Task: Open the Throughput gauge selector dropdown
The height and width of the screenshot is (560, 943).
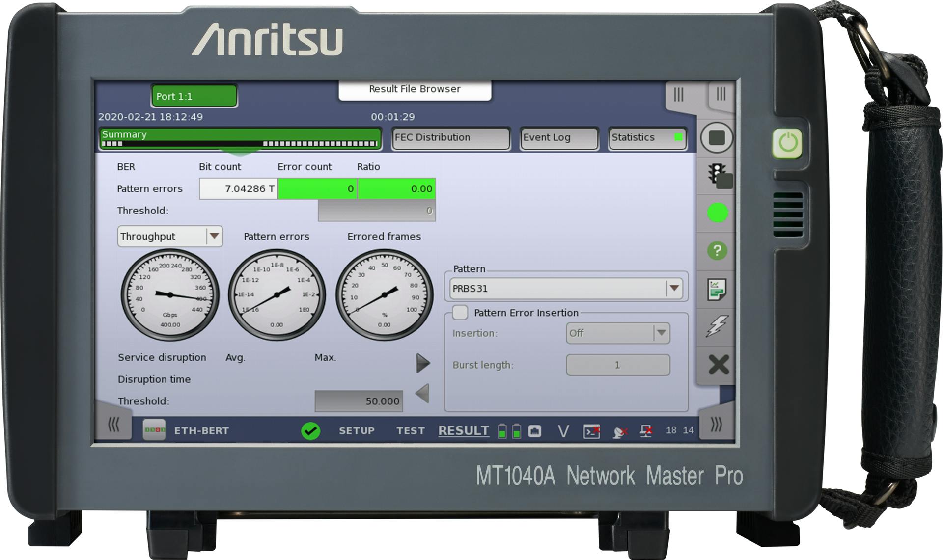Action: pos(214,237)
